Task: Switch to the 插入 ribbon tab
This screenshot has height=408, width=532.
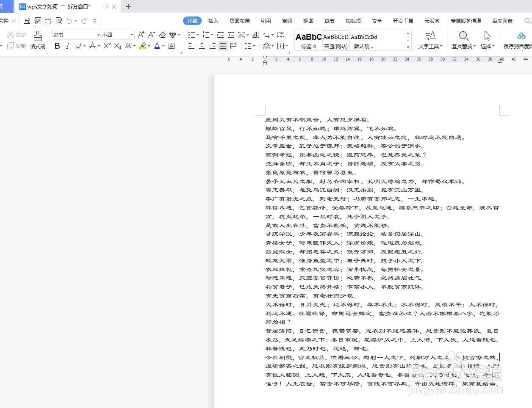Action: pyautogui.click(x=213, y=20)
